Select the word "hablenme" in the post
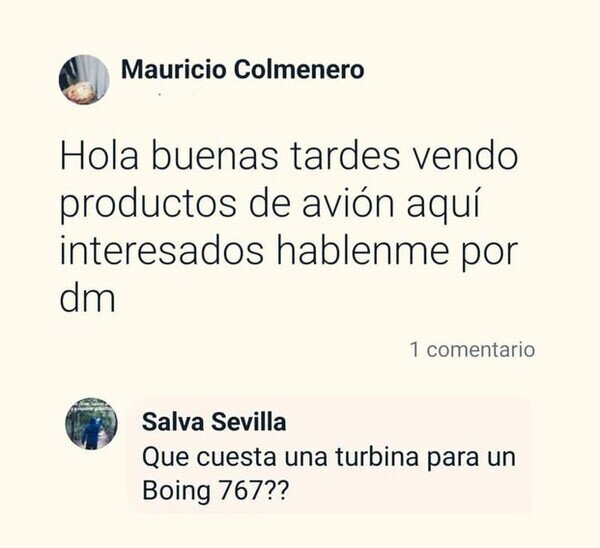600x548 pixels. (362, 251)
